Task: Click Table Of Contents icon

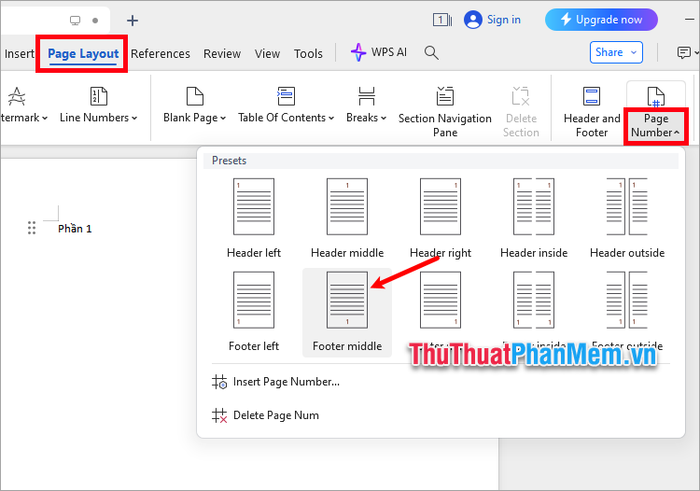Action: [286, 96]
